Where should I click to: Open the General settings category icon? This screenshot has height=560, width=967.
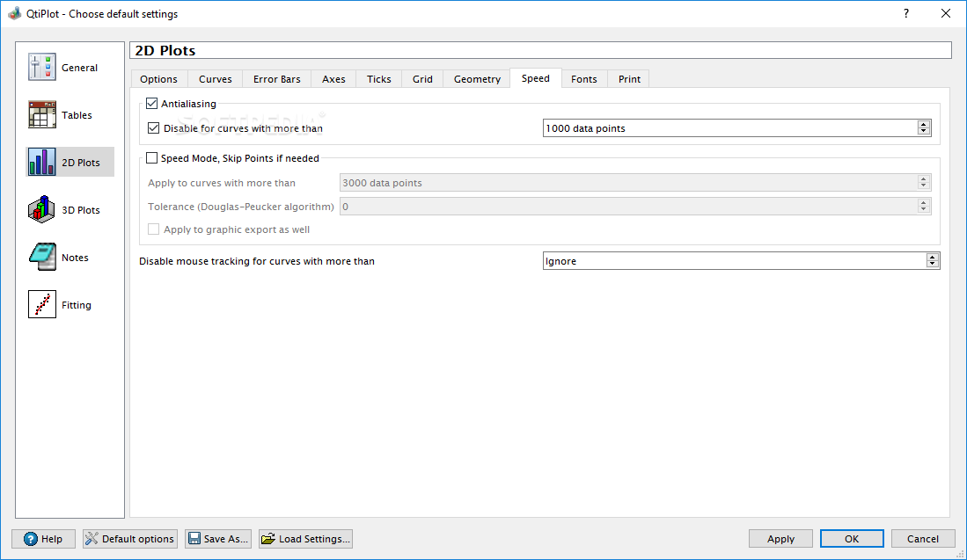(42, 67)
